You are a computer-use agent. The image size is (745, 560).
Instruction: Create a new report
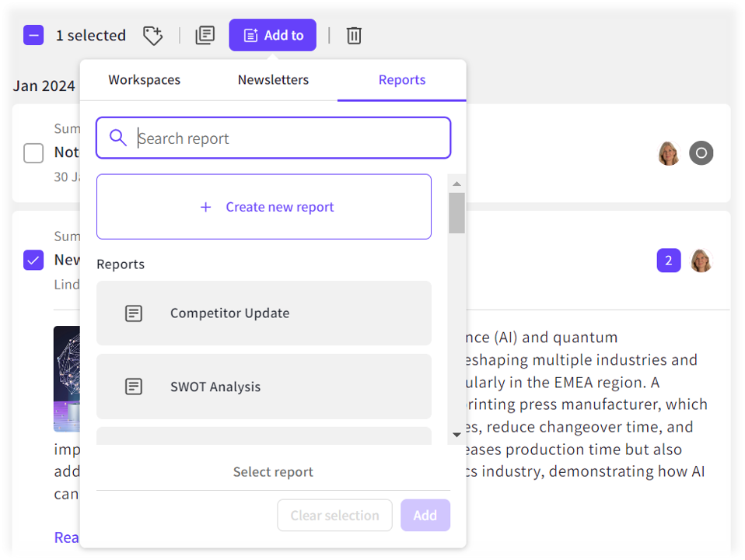pos(264,207)
